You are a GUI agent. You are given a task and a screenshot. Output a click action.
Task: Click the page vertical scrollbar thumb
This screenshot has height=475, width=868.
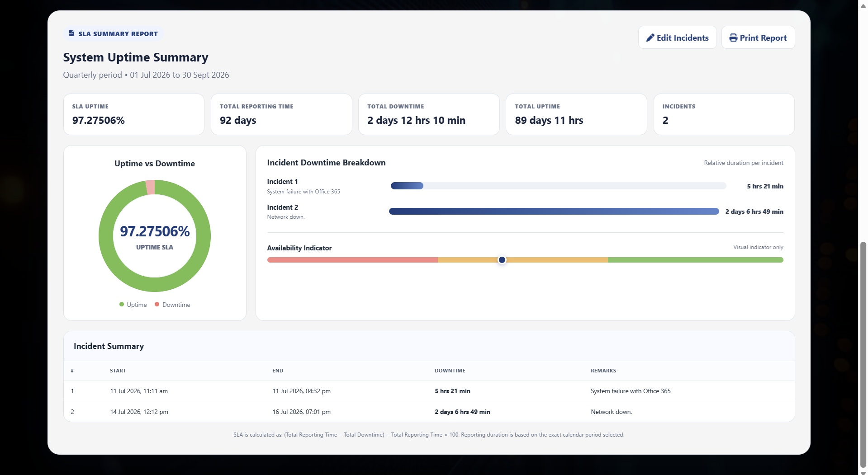(x=863, y=355)
